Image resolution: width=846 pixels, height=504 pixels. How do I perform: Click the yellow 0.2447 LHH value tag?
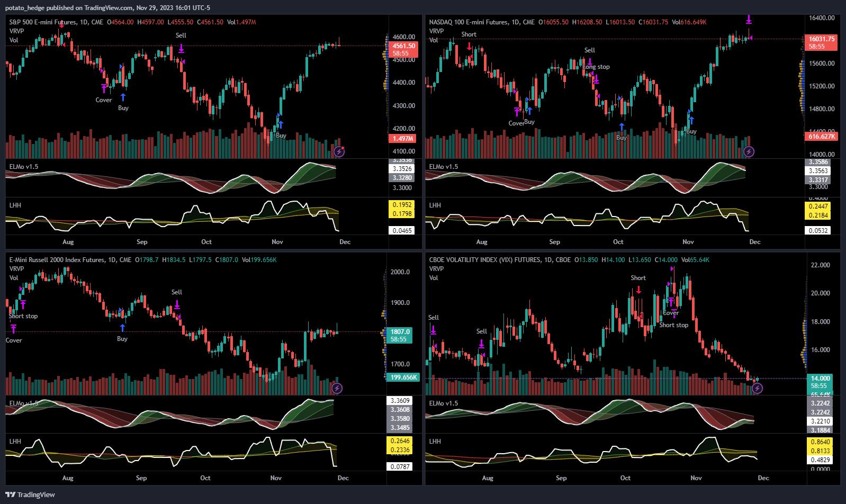(x=818, y=206)
